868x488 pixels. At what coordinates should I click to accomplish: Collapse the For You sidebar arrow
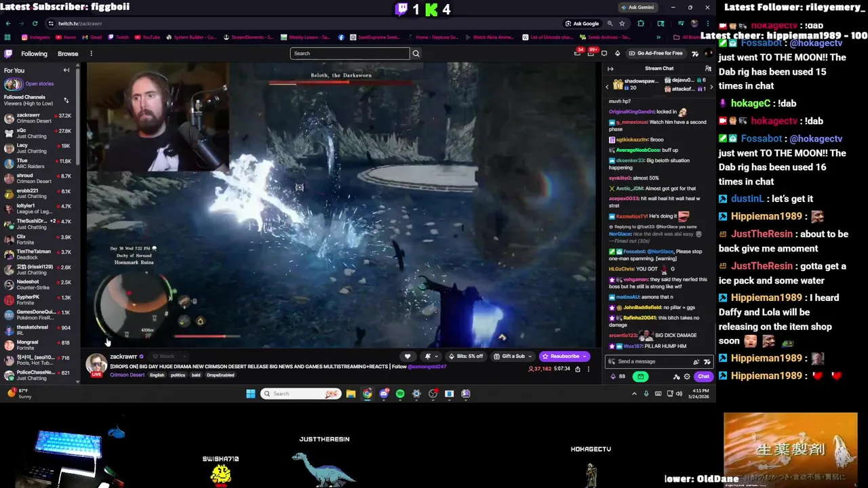point(66,70)
